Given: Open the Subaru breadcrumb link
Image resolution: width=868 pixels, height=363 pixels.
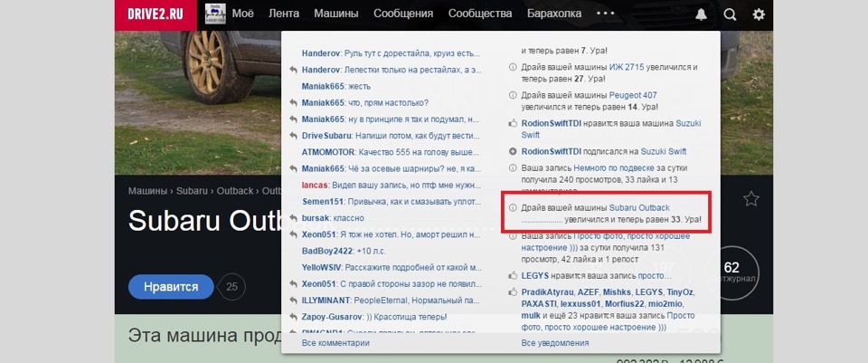Looking at the screenshot, I should 191,191.
